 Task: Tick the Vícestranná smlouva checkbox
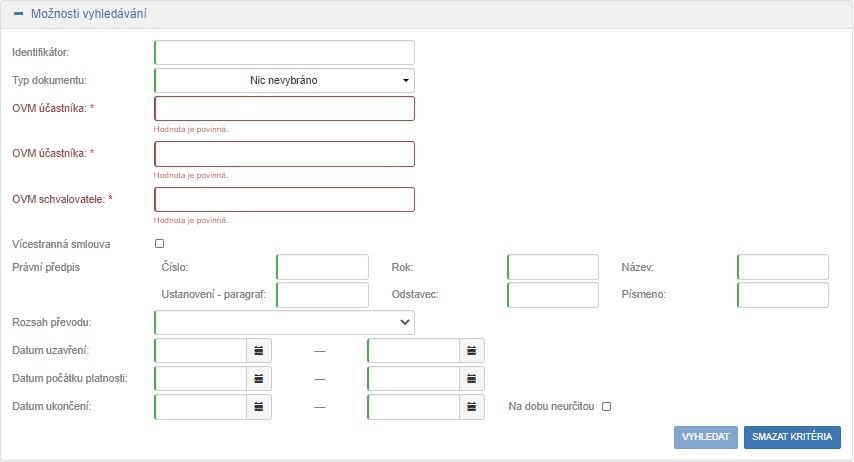point(159,243)
